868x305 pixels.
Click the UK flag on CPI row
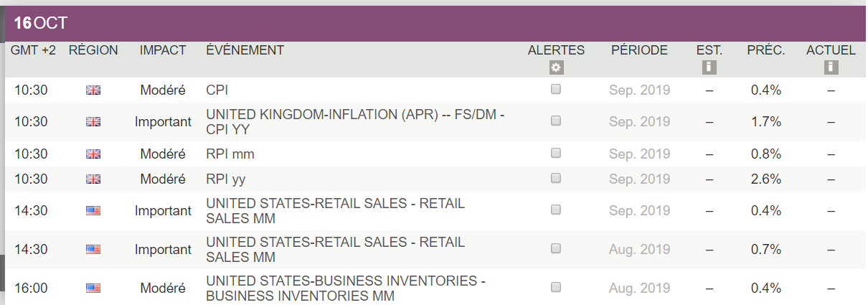coord(93,90)
